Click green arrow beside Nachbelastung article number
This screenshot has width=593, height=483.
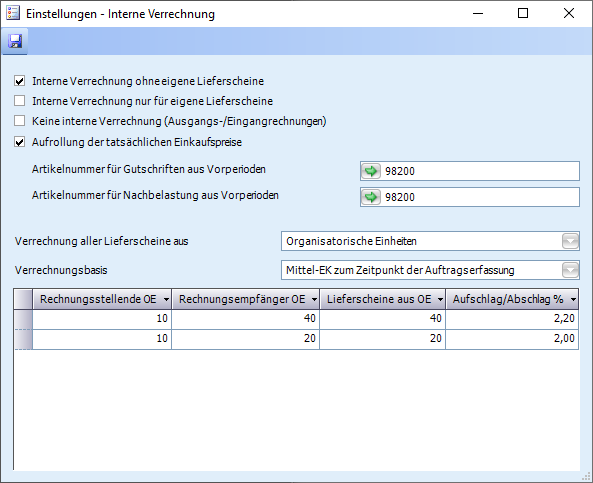click(371, 197)
